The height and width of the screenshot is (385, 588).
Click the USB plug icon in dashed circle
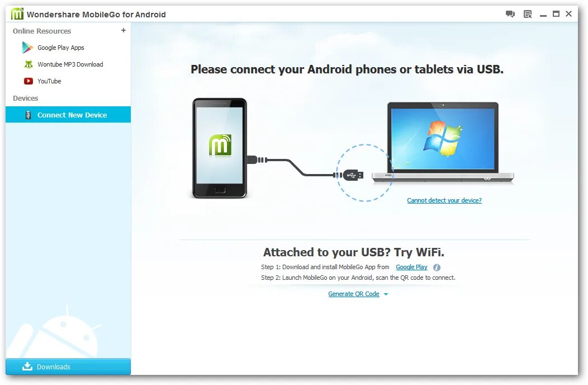point(353,175)
